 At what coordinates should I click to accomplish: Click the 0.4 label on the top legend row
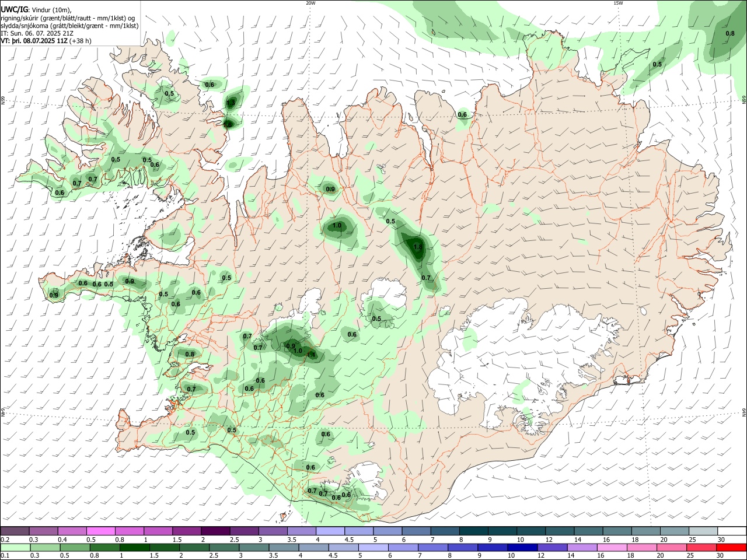[x=62, y=540]
